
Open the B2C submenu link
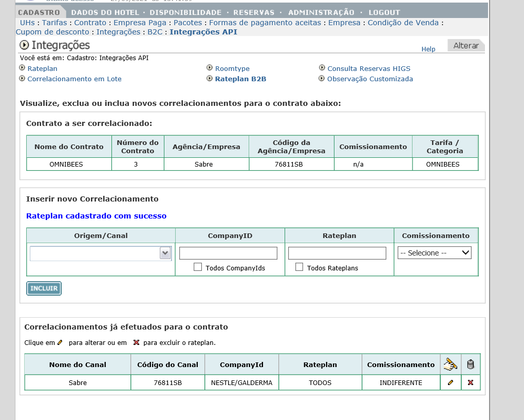click(155, 32)
